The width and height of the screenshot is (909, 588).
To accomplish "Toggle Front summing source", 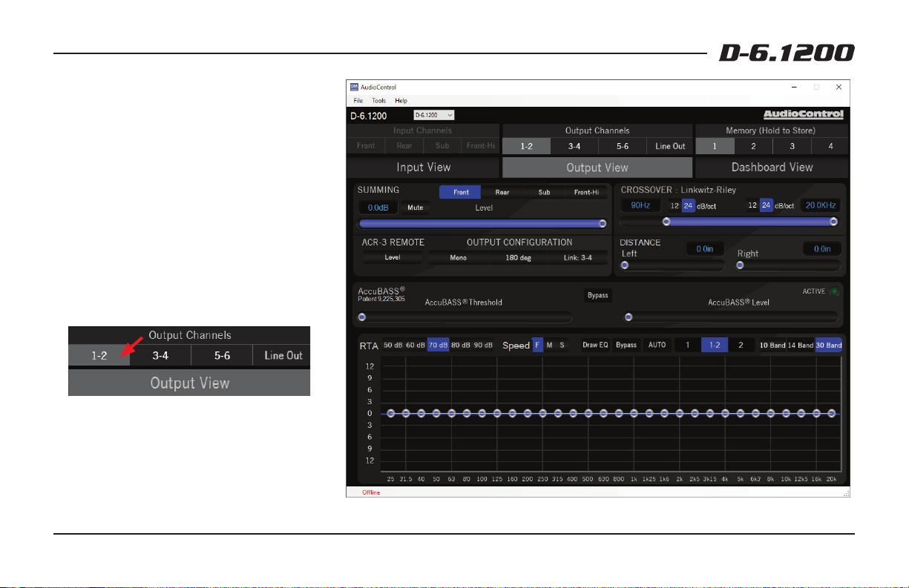I will [461, 192].
